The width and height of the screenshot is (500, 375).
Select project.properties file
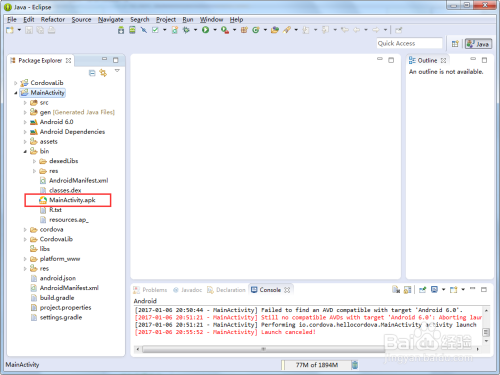click(61, 307)
